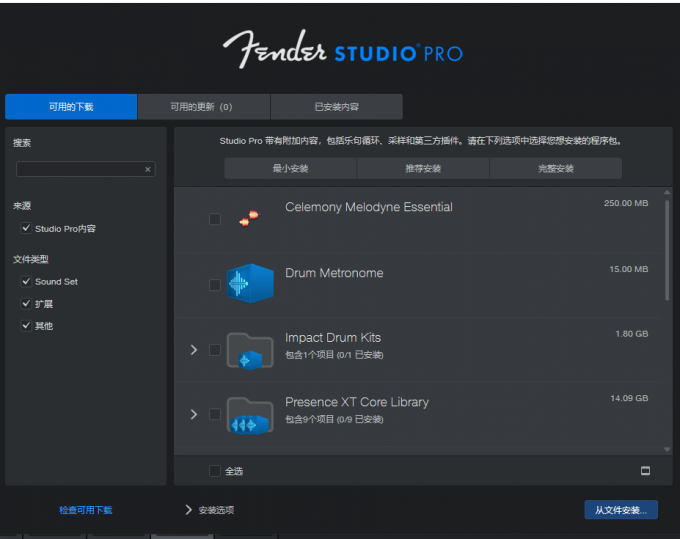The image size is (680, 539).
Task: Uncheck the Sound Set file type checkbox
Action: tap(26, 281)
